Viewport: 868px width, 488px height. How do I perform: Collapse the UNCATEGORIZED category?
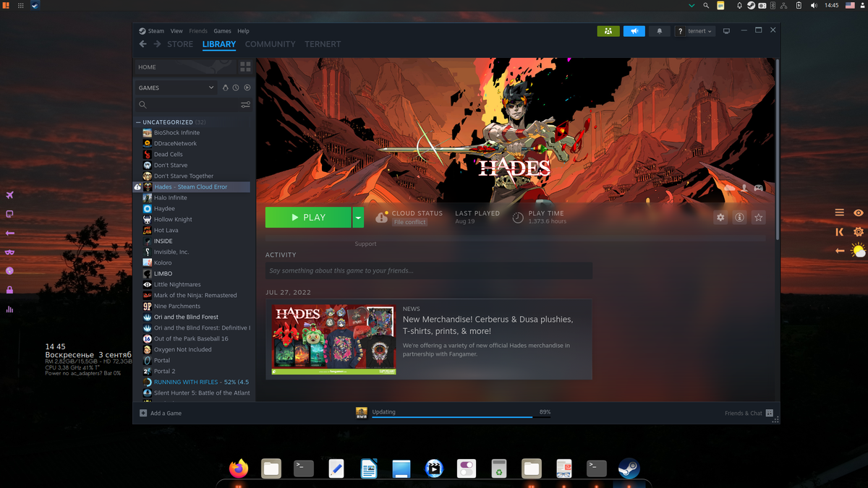138,122
